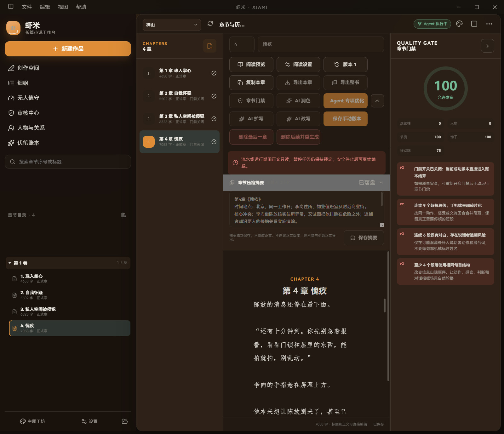Open the 连续 9 个超短段落 P2 issue card
The image size is (504, 434).
445,212
